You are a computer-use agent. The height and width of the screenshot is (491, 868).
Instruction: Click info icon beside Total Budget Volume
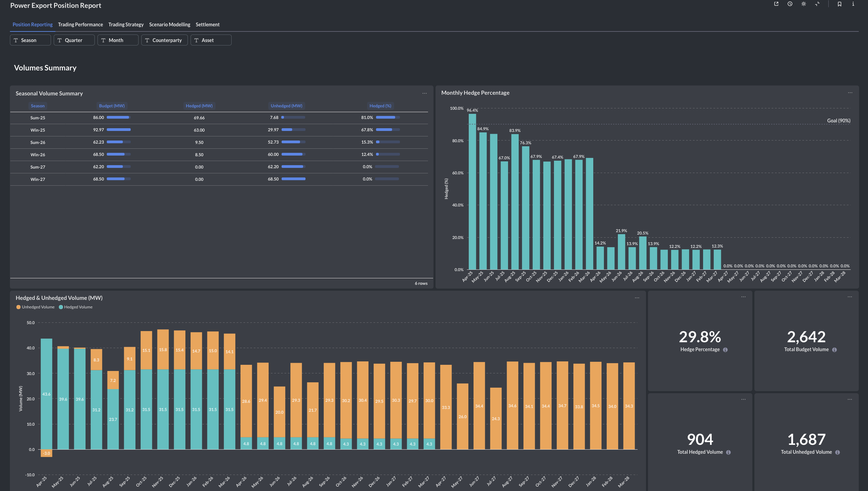834,350
